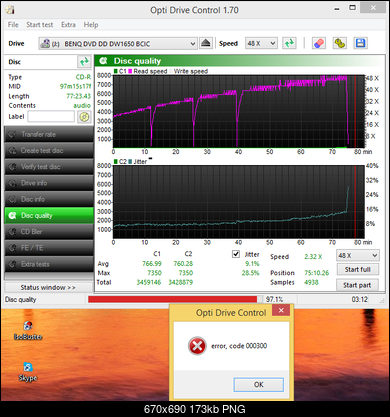Click the disc Label input field
This screenshot has width=390, height=417.
click(x=51, y=117)
